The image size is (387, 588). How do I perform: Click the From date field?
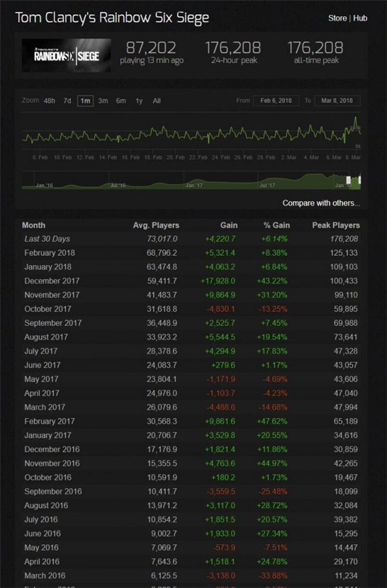click(x=276, y=101)
